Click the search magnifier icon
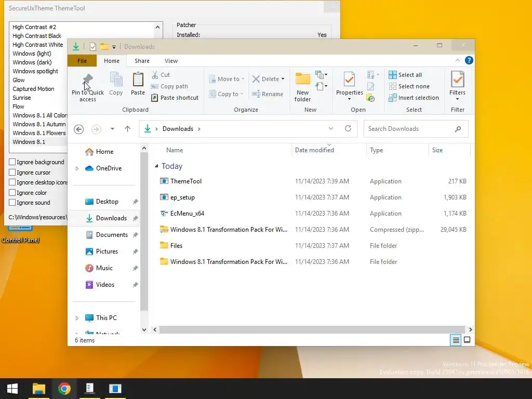The image size is (532, 399). coord(458,129)
